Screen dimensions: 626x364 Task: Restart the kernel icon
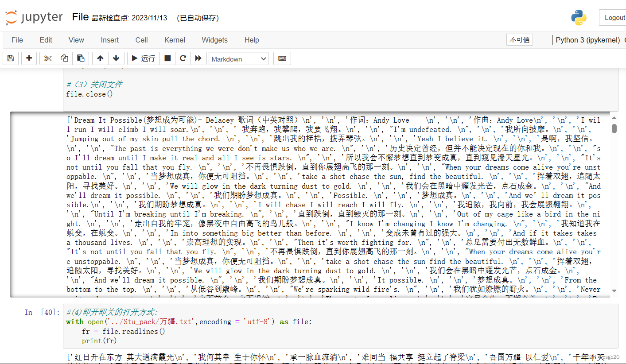coord(183,58)
